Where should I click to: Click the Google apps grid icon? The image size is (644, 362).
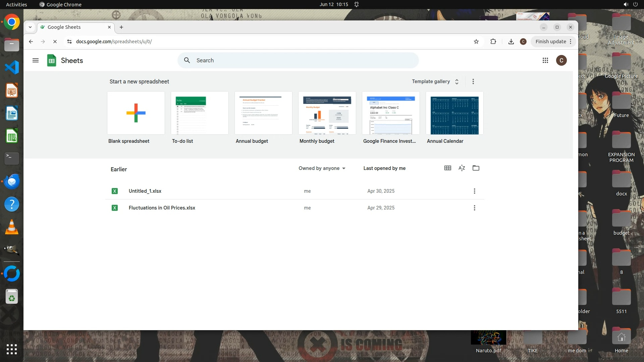545,60
